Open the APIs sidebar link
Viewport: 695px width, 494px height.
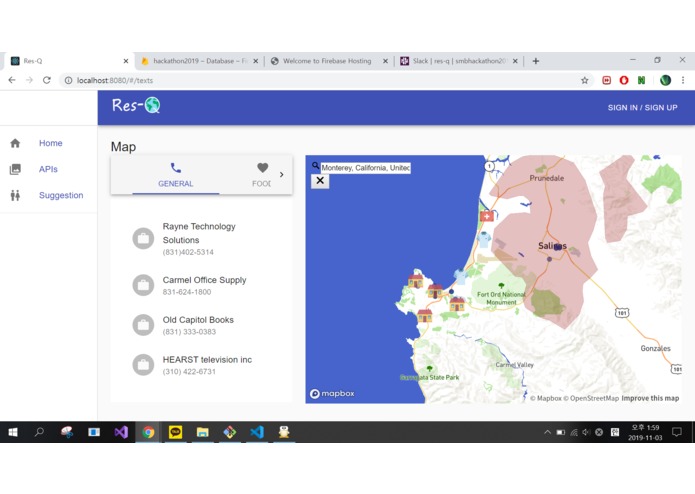48,169
